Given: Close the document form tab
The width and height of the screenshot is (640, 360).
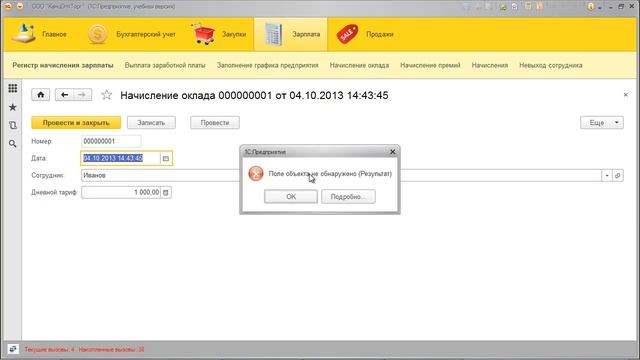Looking at the screenshot, I should [626, 95].
